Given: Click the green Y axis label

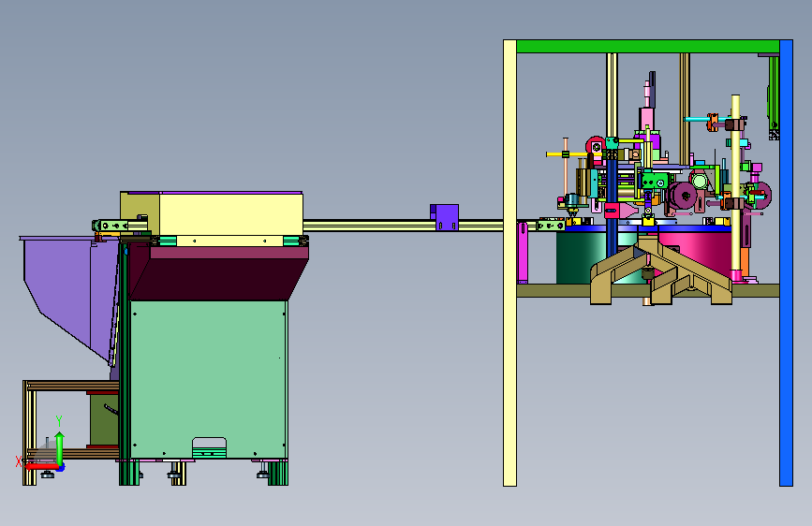Looking at the screenshot, I should click(x=59, y=421).
